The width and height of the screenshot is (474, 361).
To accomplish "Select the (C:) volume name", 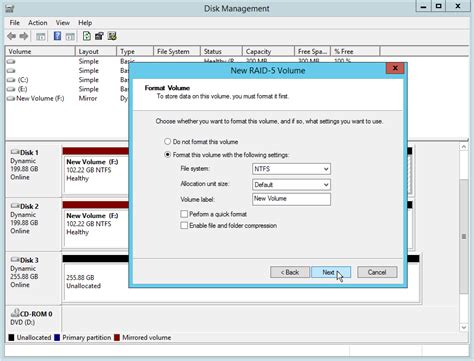I will click(x=23, y=80).
